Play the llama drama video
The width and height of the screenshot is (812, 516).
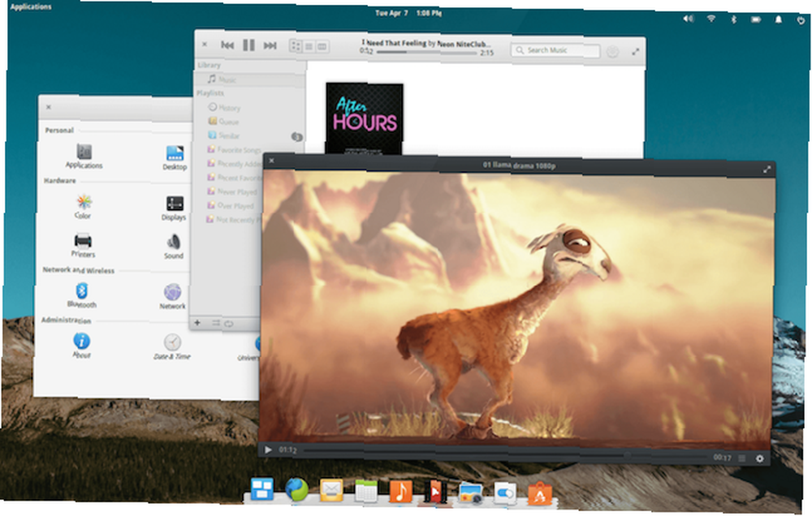coord(268,449)
